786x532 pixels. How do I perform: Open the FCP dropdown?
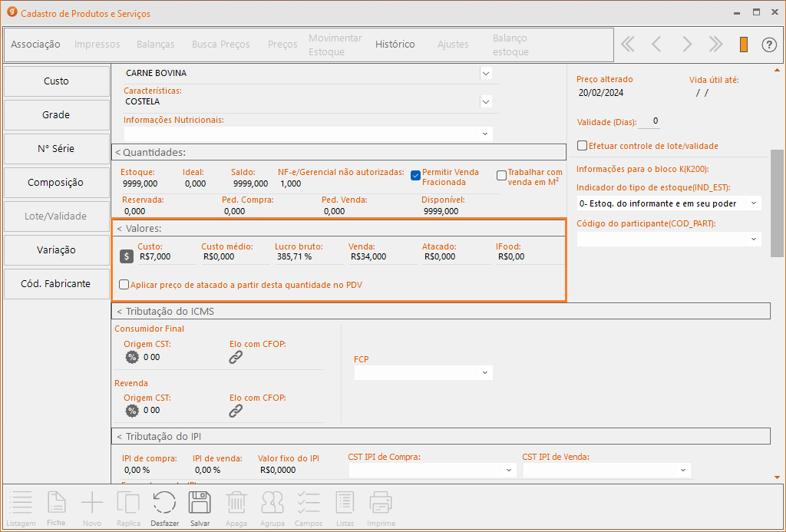point(485,372)
